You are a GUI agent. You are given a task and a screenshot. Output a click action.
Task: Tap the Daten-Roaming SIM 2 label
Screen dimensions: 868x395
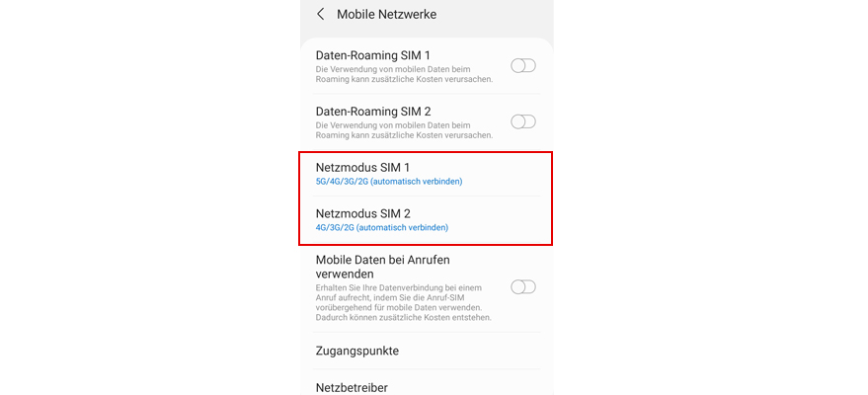[373, 112]
